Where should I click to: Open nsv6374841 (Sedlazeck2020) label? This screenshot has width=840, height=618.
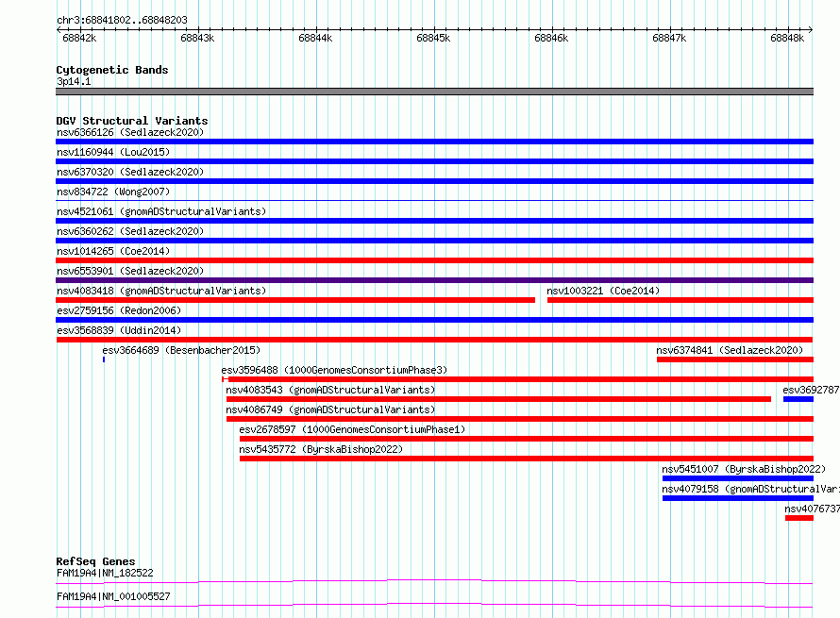730,350
